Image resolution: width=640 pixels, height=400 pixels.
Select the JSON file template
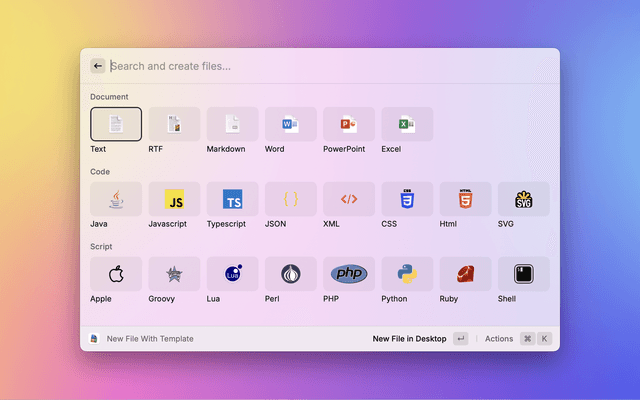pyautogui.click(x=291, y=199)
